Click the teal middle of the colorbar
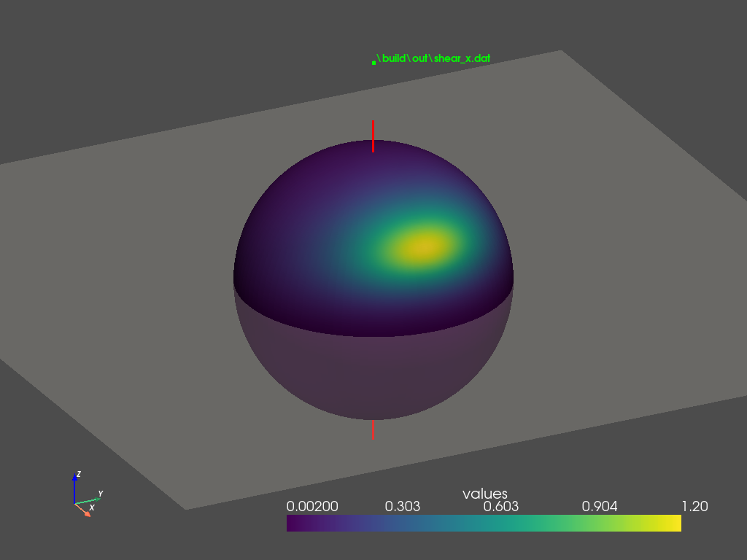 pyautogui.click(x=484, y=523)
